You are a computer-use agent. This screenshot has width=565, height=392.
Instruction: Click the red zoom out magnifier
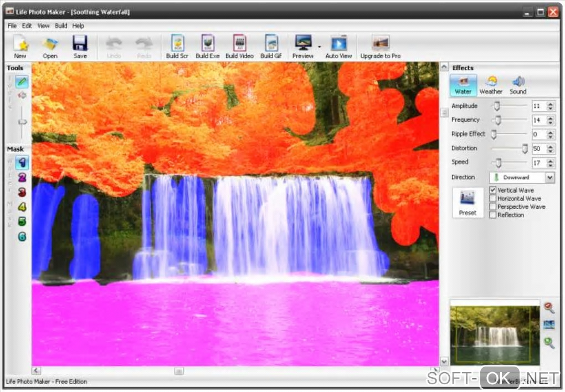[x=549, y=308]
